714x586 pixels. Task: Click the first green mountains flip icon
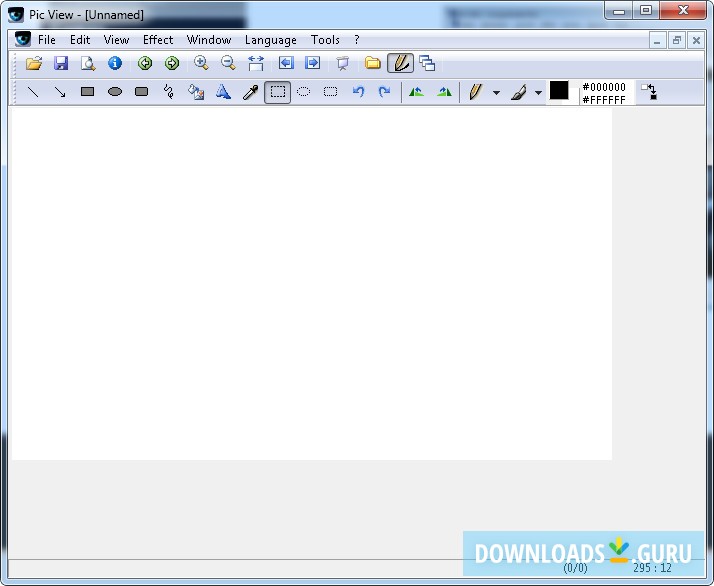[416, 92]
